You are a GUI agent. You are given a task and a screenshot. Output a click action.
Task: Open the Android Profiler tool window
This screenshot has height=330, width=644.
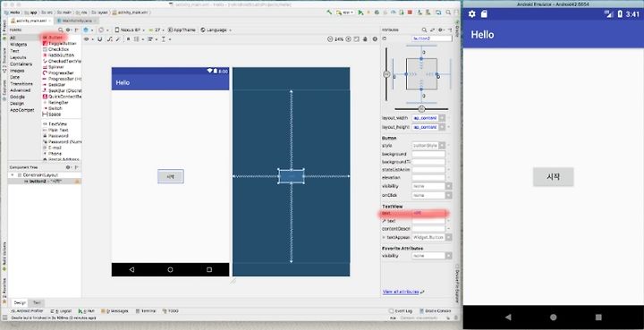click(x=27, y=311)
